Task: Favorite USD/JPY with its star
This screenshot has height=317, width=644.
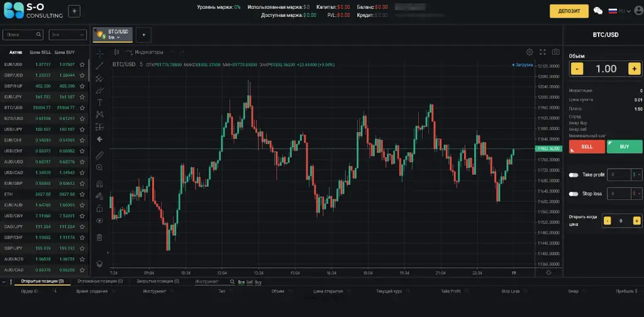Action: 82,130
